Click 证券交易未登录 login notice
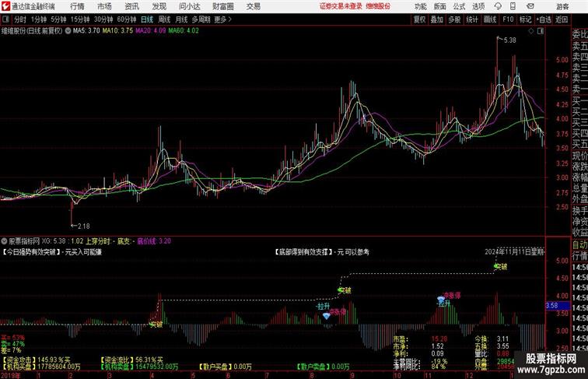The image size is (588, 379). pyautogui.click(x=341, y=6)
